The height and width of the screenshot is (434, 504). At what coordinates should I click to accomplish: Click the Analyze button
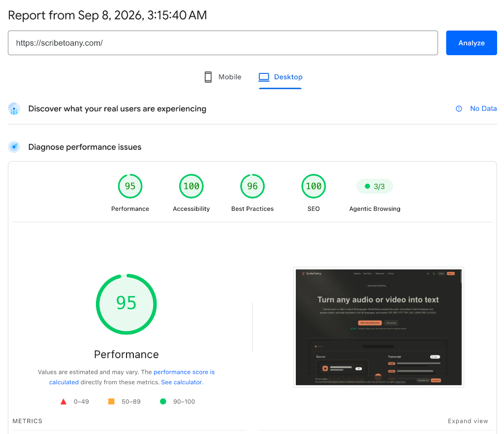(x=471, y=43)
